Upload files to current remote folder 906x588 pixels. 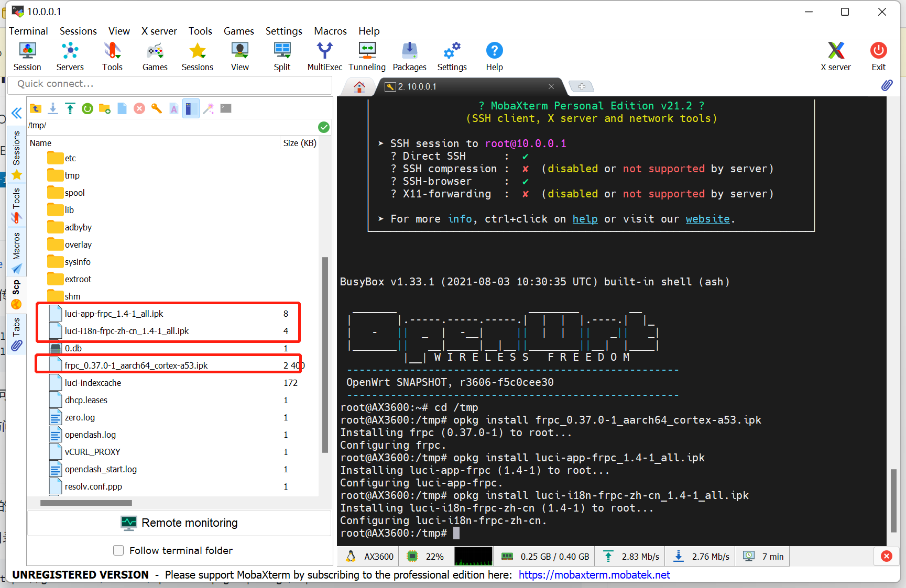tap(70, 108)
